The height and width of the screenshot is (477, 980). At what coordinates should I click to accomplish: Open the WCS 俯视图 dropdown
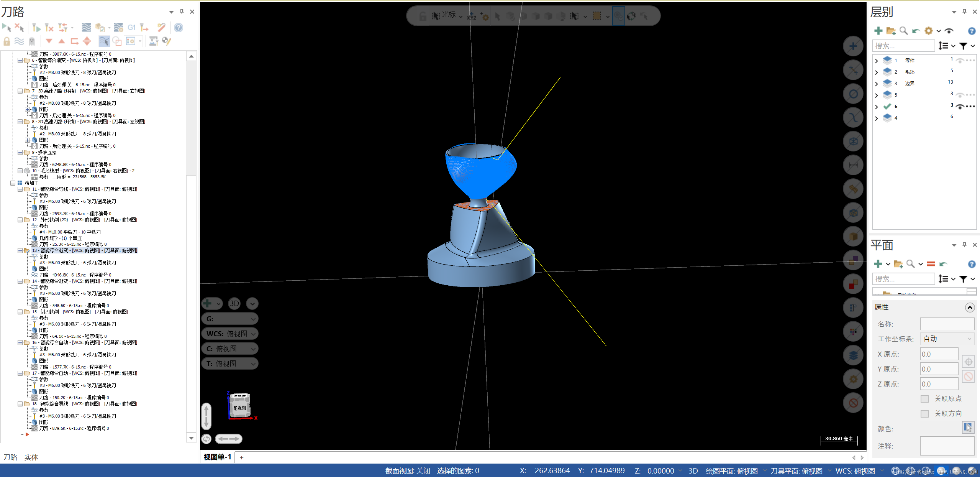230,334
